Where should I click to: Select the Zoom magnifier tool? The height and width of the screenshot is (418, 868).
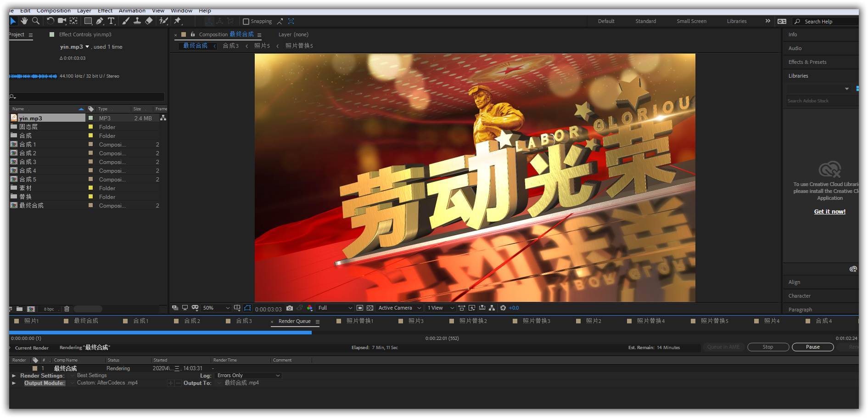click(x=35, y=21)
